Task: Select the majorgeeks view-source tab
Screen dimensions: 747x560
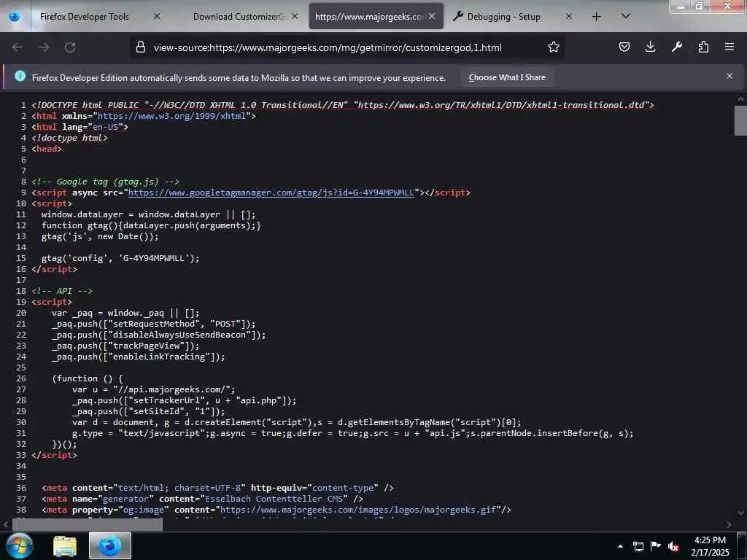Action: 369,17
